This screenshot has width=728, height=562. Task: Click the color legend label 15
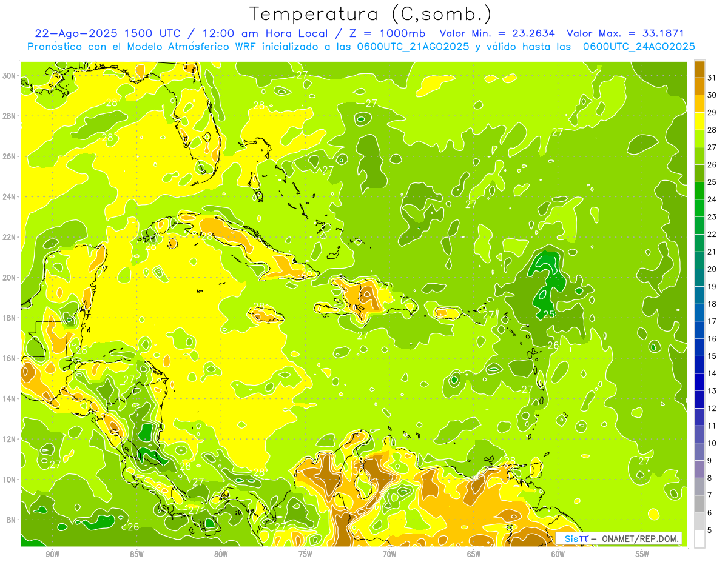712,356
